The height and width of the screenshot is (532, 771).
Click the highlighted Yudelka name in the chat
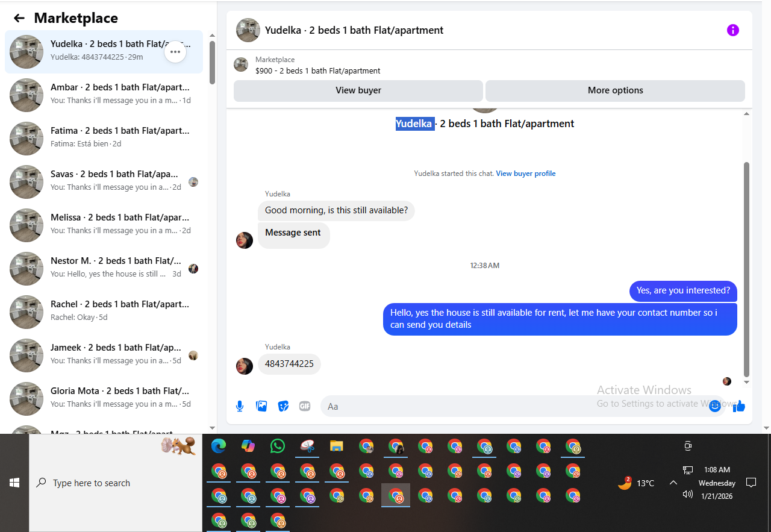point(414,124)
